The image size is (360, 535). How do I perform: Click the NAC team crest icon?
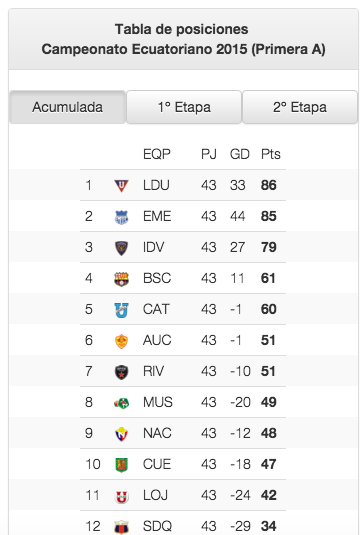[x=121, y=434]
